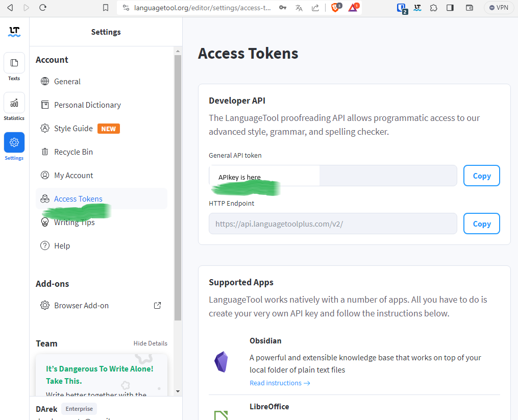
Task: Open the LanguageTool browser extension icon
Action: click(x=417, y=8)
